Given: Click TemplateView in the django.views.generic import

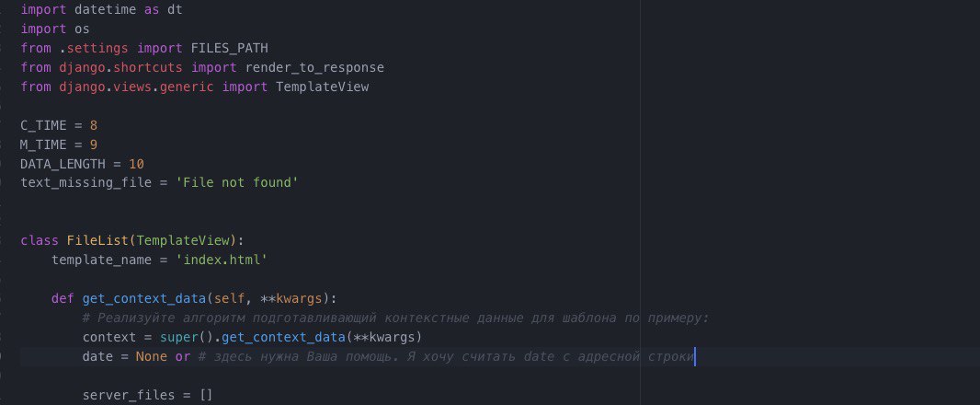Looking at the screenshot, I should (323, 87).
